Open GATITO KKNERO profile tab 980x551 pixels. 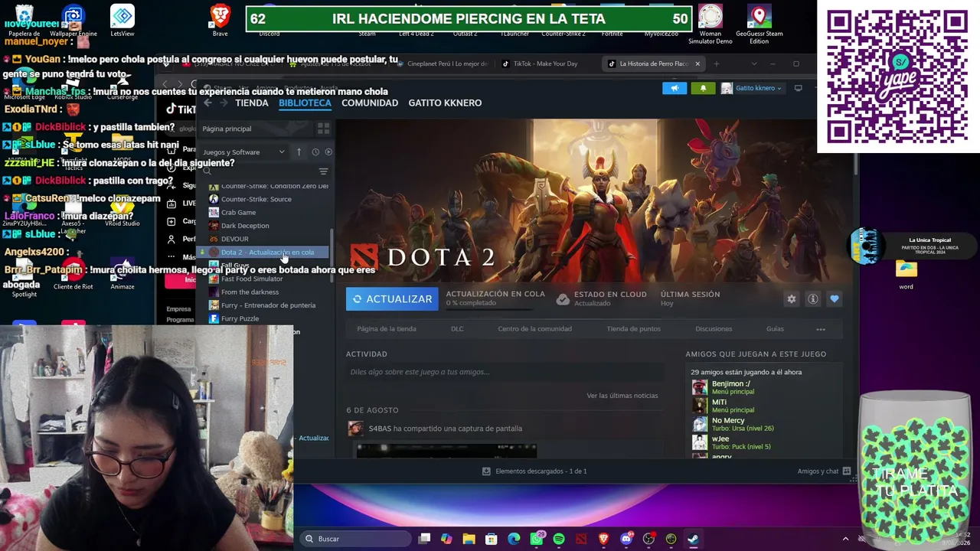pyautogui.click(x=445, y=103)
